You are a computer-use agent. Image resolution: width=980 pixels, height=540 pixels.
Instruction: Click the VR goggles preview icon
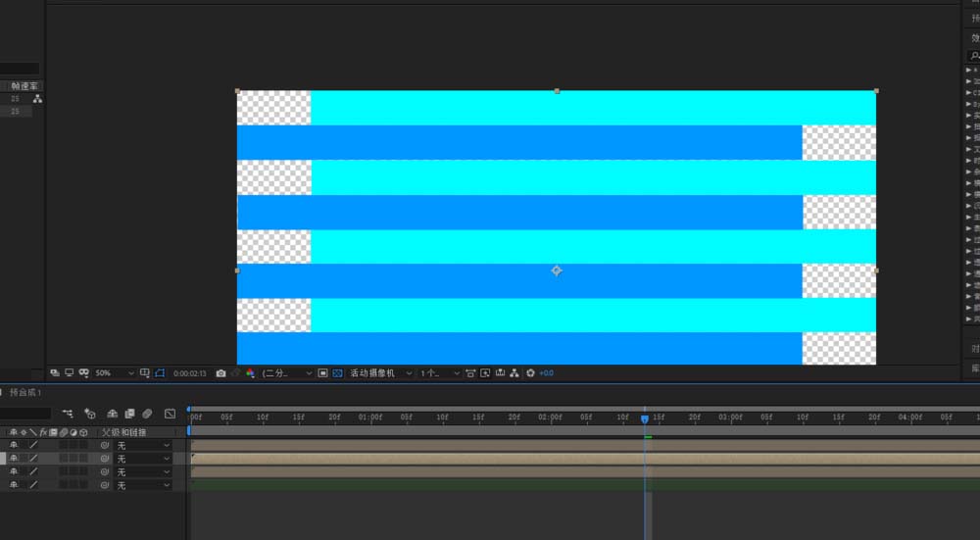click(x=83, y=373)
